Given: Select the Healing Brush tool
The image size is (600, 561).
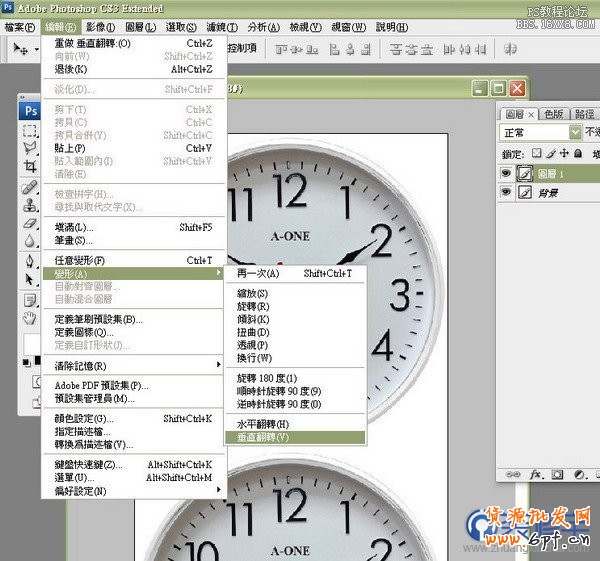Looking at the screenshot, I should (x=30, y=187).
